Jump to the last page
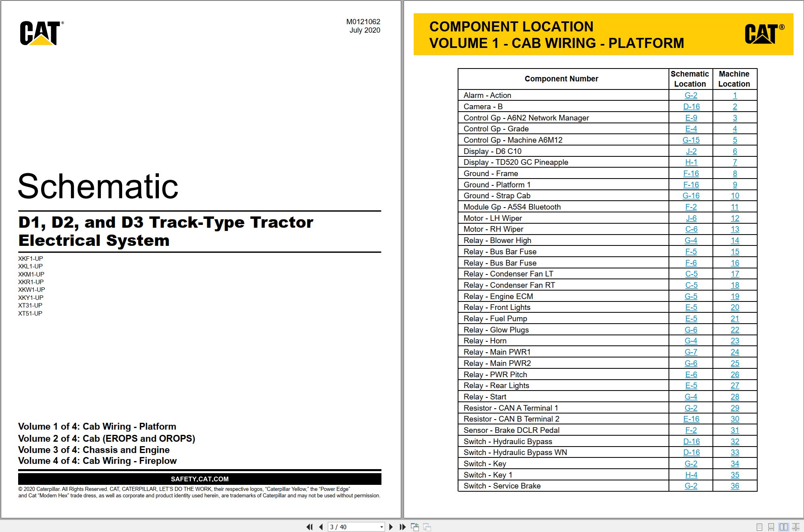The height and width of the screenshot is (532, 804). 402,527
